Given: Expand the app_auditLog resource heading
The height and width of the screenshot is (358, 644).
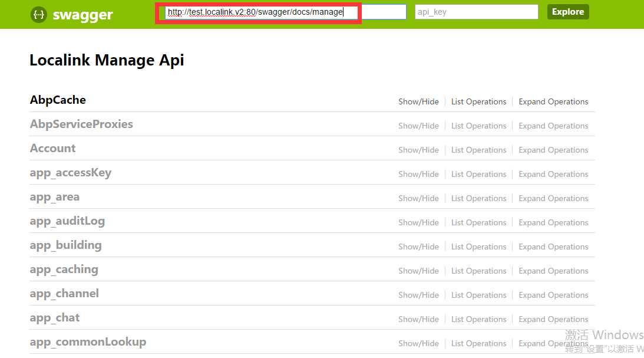Looking at the screenshot, I should point(67,222).
